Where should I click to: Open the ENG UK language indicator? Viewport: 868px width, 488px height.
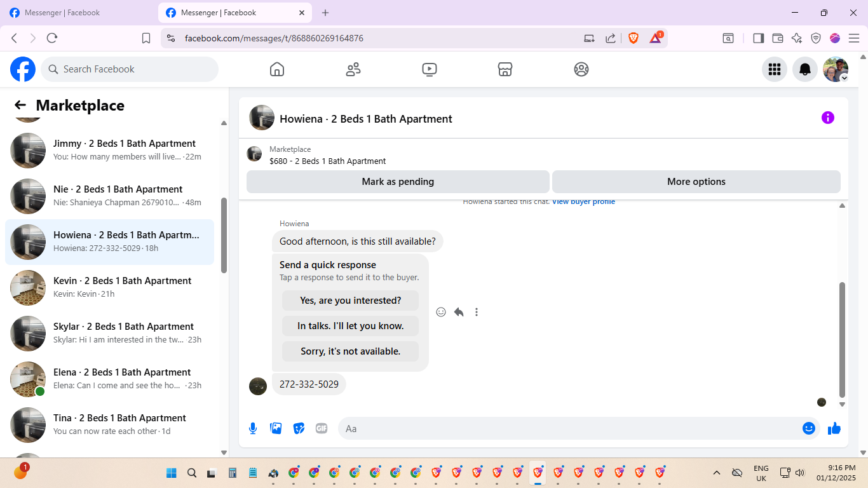[761, 473]
